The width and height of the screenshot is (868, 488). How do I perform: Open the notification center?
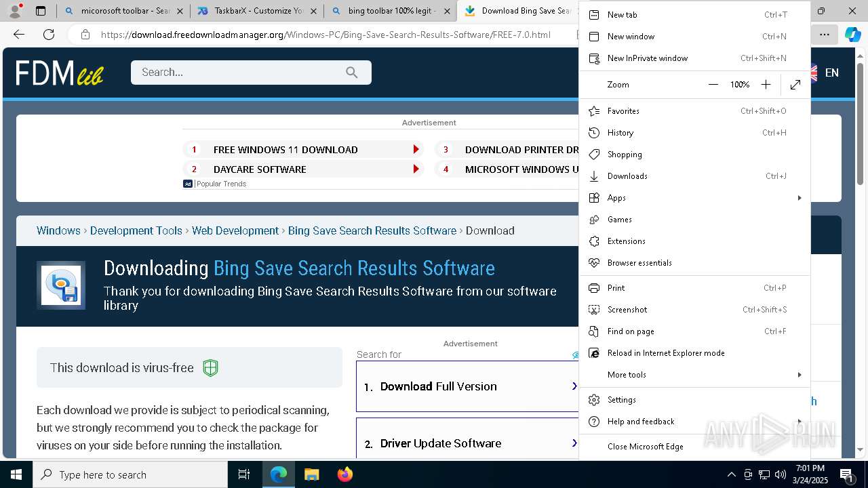pyautogui.click(x=847, y=474)
